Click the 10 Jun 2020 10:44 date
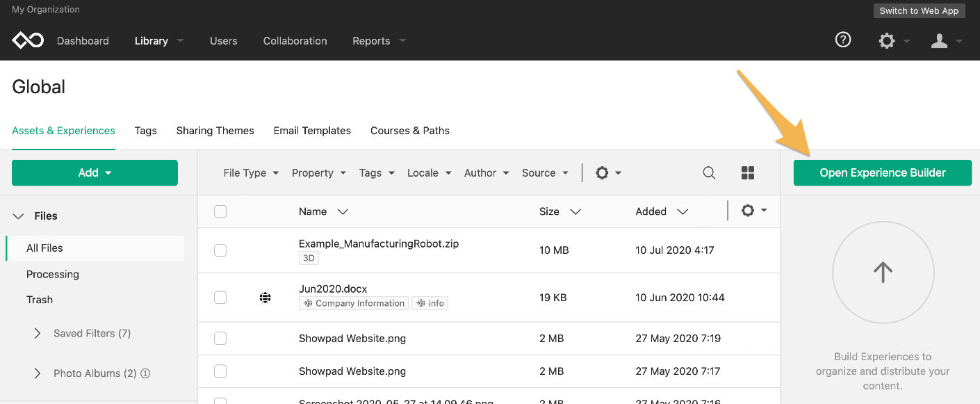The width and height of the screenshot is (980, 404). [680, 298]
